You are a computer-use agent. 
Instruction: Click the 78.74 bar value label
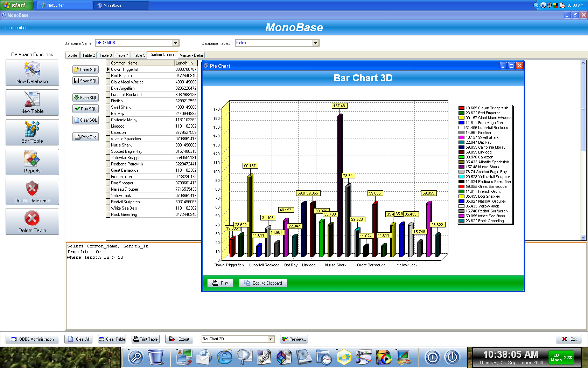348,176
